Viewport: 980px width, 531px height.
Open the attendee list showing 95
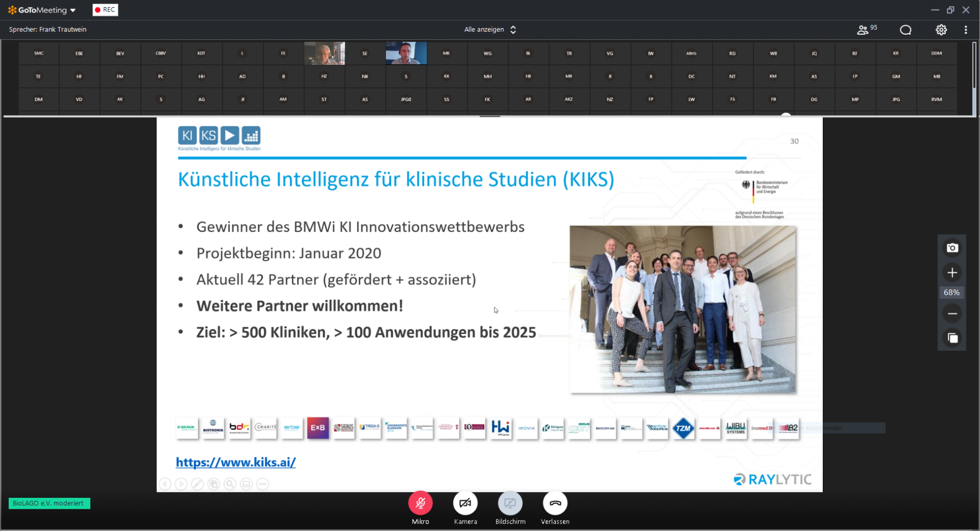[866, 30]
